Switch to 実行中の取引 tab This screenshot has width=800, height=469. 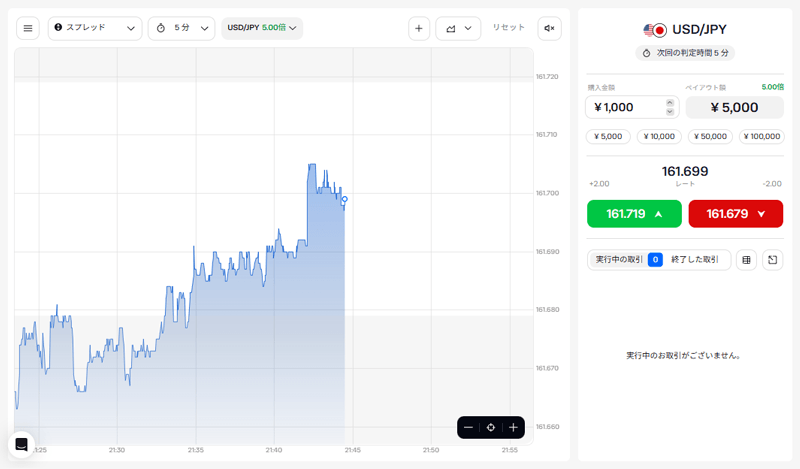[x=629, y=260]
